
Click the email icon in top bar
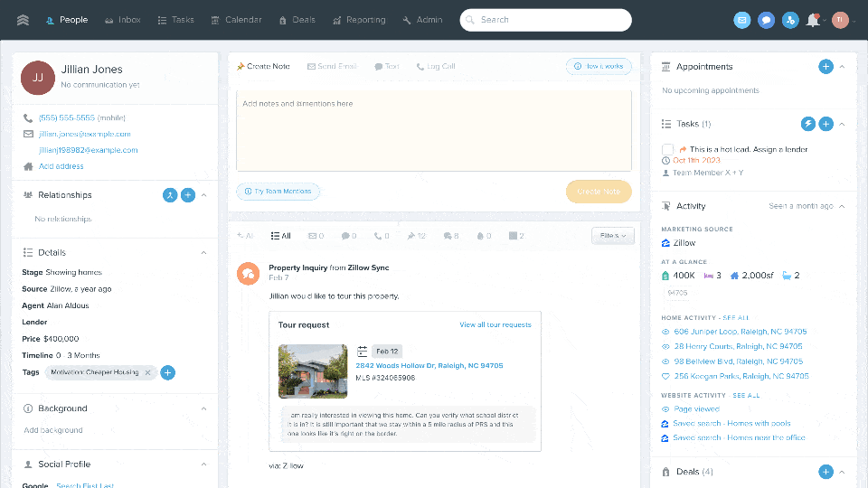coord(742,20)
